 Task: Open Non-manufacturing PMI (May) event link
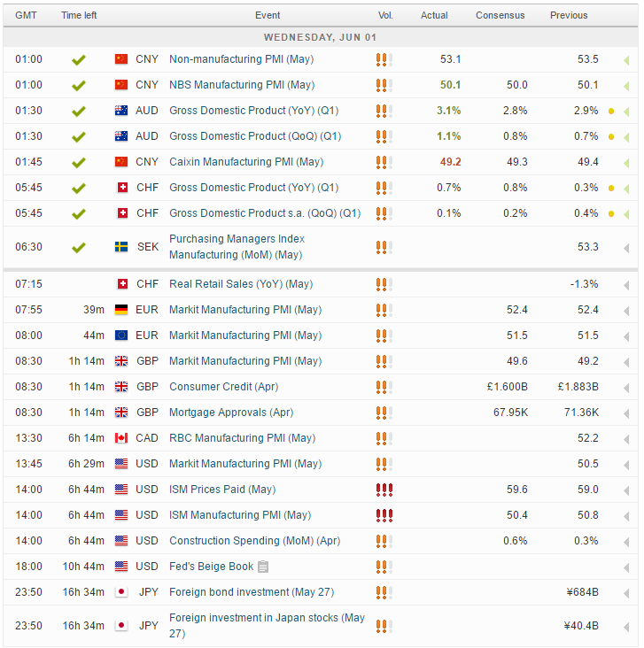[x=242, y=59]
